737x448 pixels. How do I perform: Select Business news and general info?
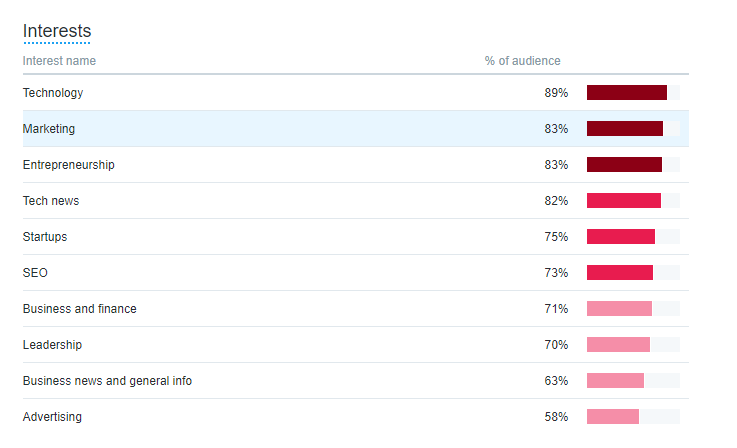pyautogui.click(x=356, y=381)
